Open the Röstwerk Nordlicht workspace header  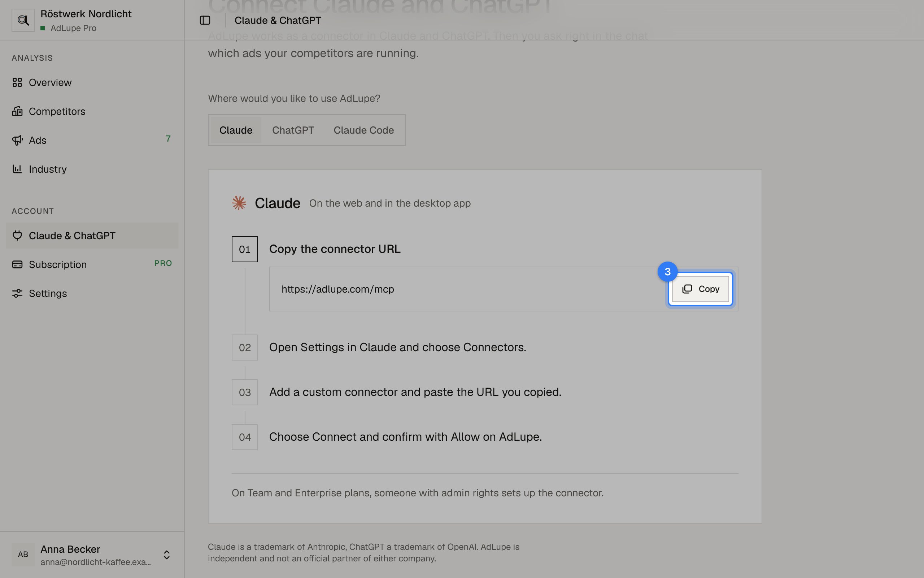92,20
